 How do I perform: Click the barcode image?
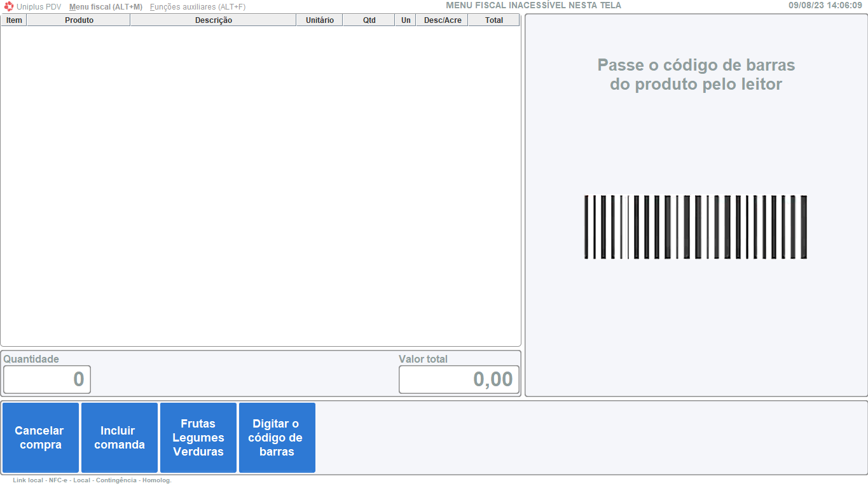[x=696, y=227]
